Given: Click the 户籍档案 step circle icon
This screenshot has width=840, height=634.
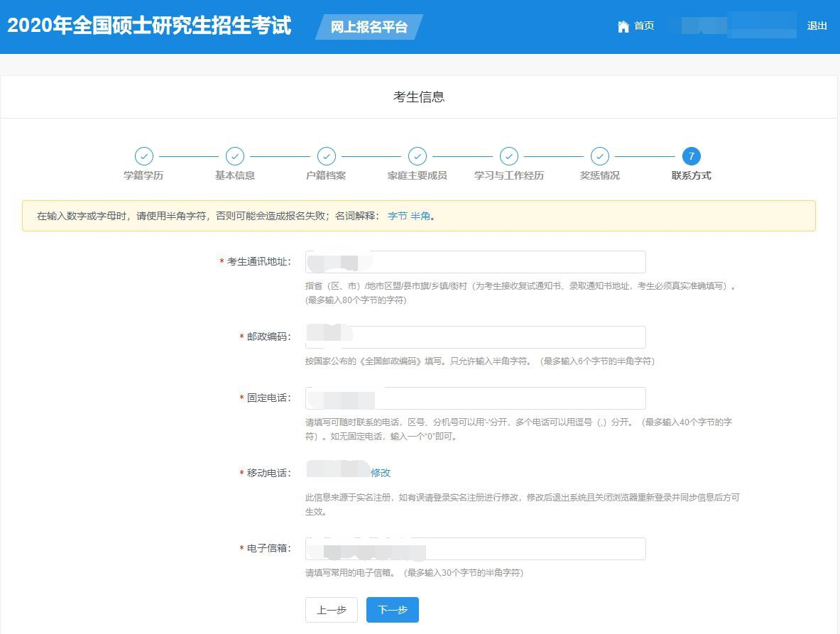Looking at the screenshot, I should point(326,156).
